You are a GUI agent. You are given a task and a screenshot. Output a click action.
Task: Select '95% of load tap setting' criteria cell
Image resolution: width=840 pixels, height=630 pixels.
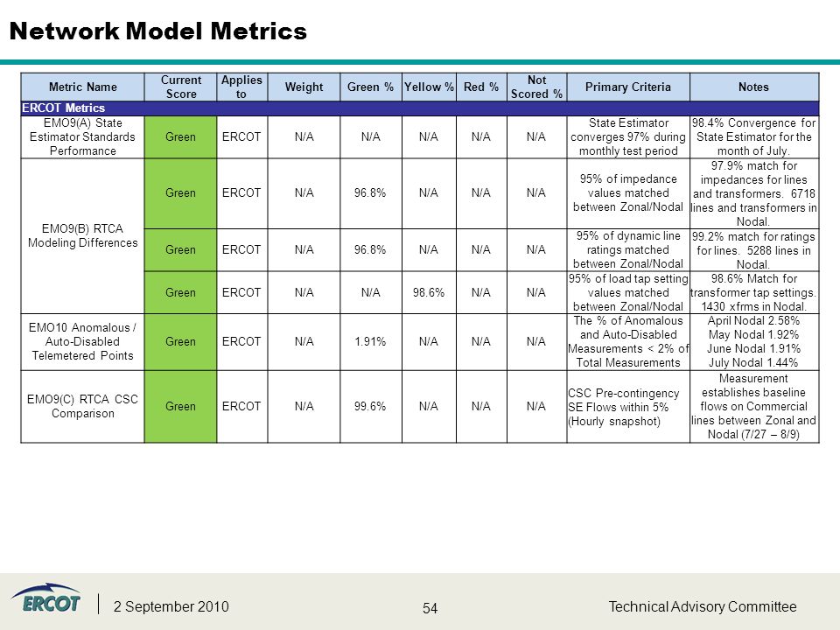pyautogui.click(x=628, y=292)
